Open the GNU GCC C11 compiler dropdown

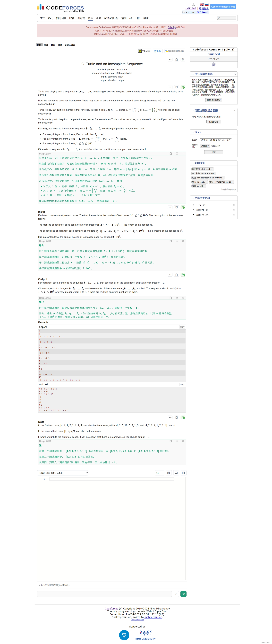62,473
